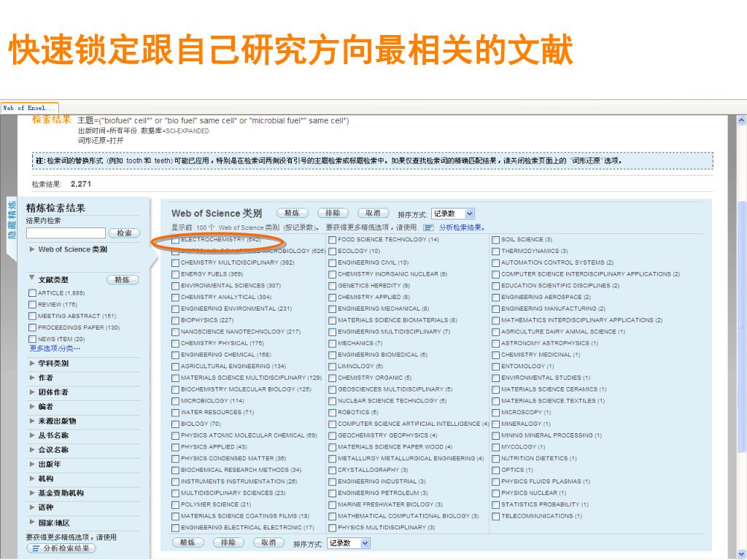Expand the 国家/地区 section
This screenshot has height=560, width=747.
coord(32,522)
